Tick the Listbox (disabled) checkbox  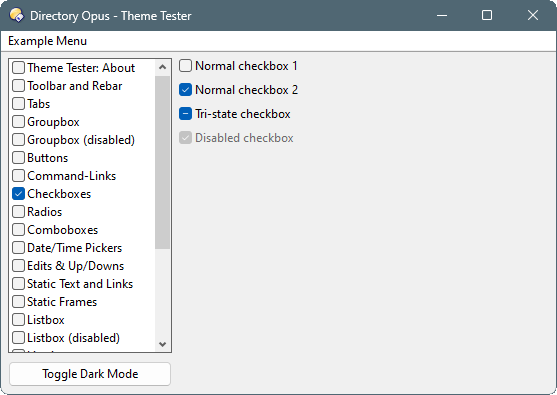pyautogui.click(x=18, y=337)
